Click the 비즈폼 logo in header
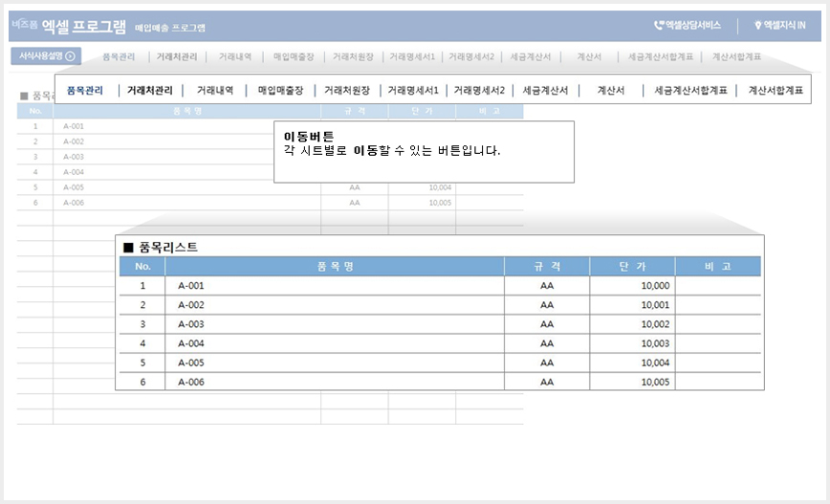The height and width of the screenshot is (504, 830). pos(24,24)
